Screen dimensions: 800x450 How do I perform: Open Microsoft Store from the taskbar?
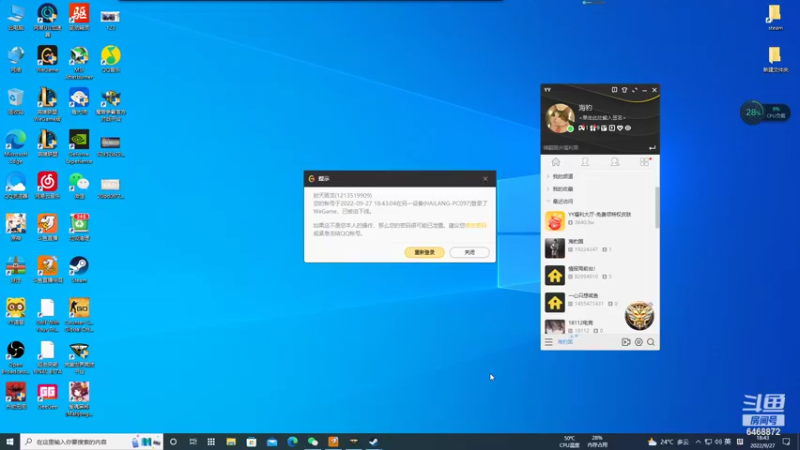252,442
